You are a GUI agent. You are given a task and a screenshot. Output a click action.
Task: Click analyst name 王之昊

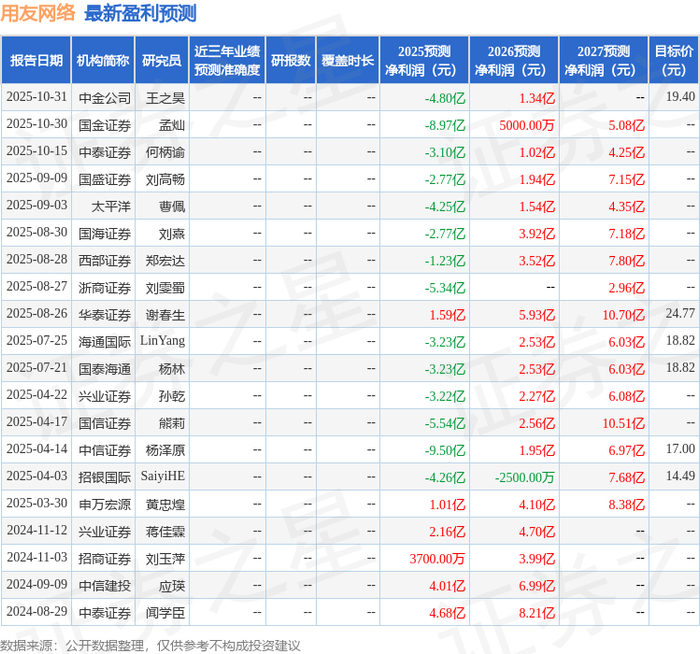165,98
